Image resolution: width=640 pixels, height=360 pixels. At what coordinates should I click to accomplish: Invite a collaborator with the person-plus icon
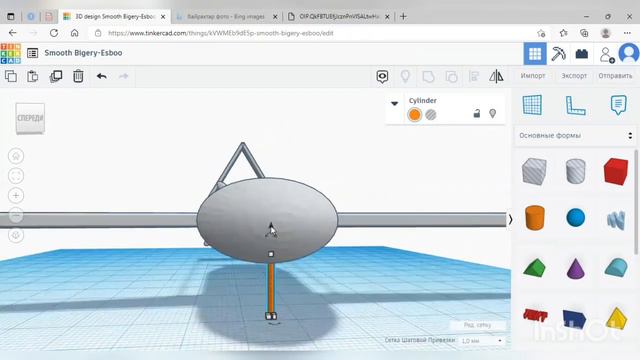[607, 54]
